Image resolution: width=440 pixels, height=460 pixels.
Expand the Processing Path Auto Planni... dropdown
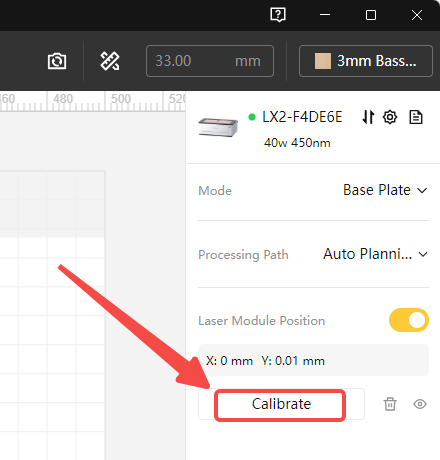click(375, 254)
